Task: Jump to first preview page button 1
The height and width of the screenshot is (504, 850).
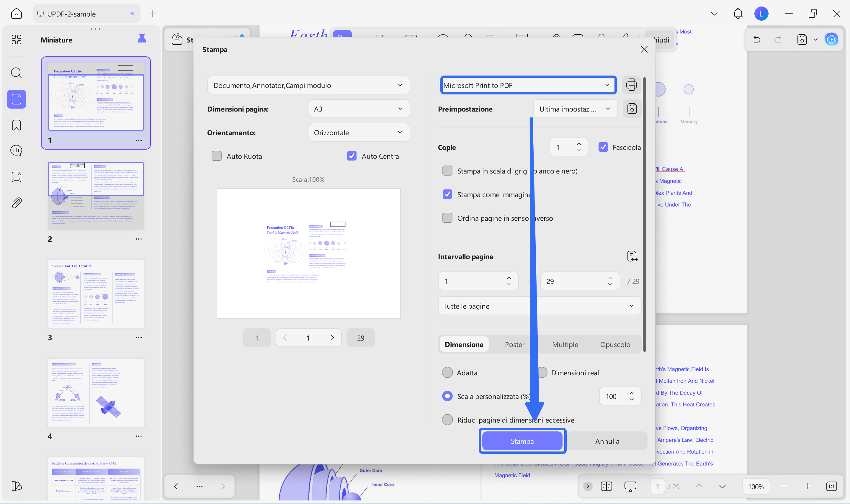Action: pyautogui.click(x=256, y=338)
